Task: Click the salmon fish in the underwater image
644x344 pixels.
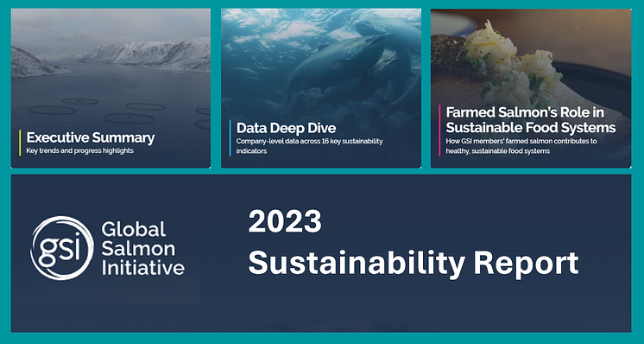Action: [337, 61]
